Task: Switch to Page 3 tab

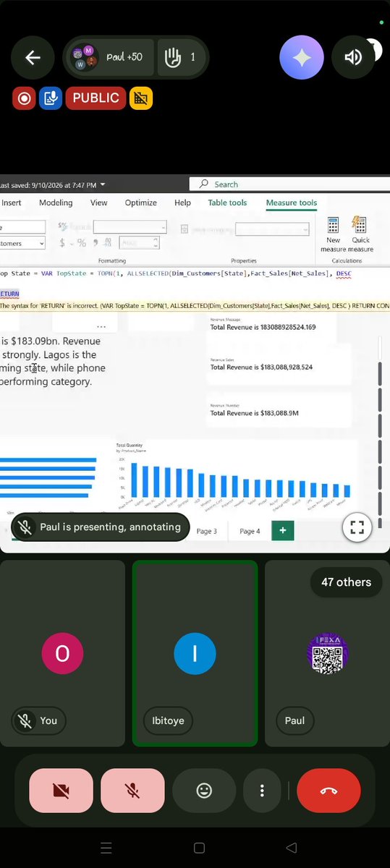Action: point(206,531)
